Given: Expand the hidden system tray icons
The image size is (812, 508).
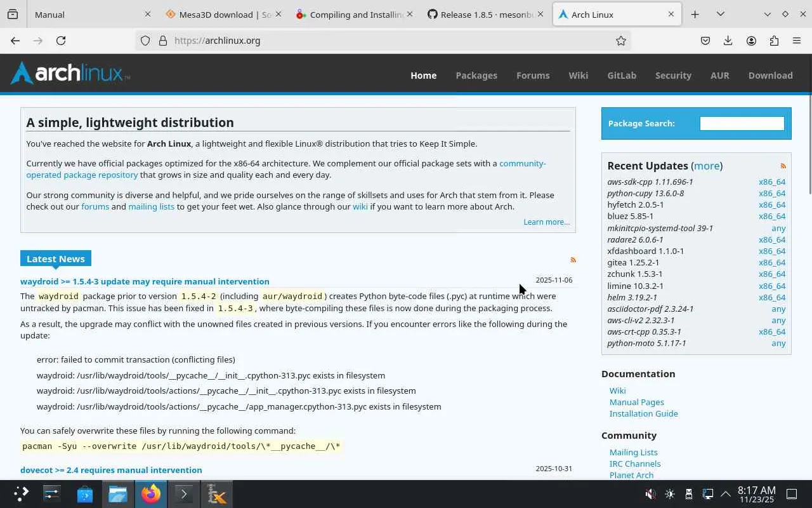Looking at the screenshot, I should pyautogui.click(x=726, y=494).
